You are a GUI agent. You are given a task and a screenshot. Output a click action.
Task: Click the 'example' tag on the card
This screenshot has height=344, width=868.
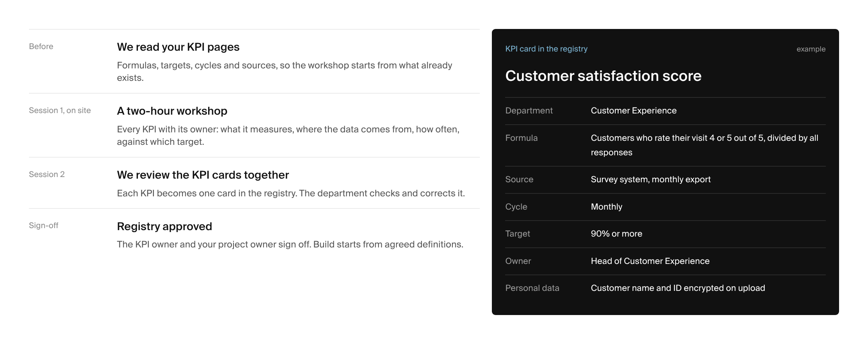click(811, 49)
